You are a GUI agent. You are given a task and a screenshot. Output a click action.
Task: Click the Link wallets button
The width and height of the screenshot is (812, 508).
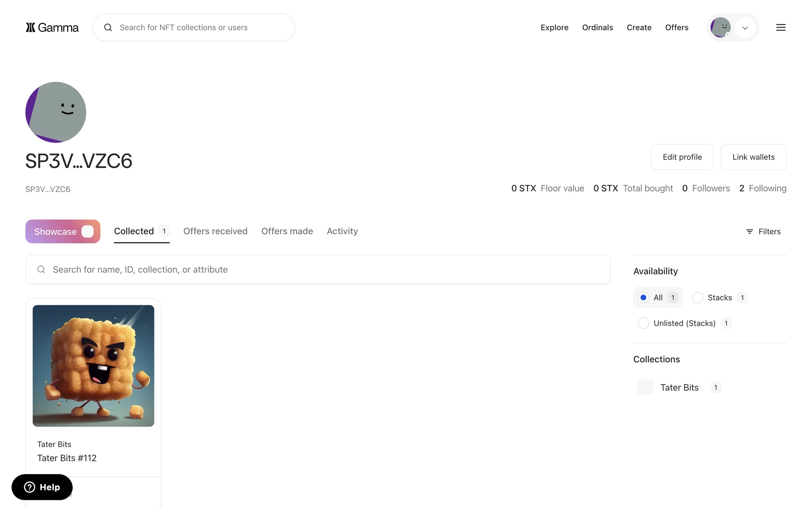753,157
